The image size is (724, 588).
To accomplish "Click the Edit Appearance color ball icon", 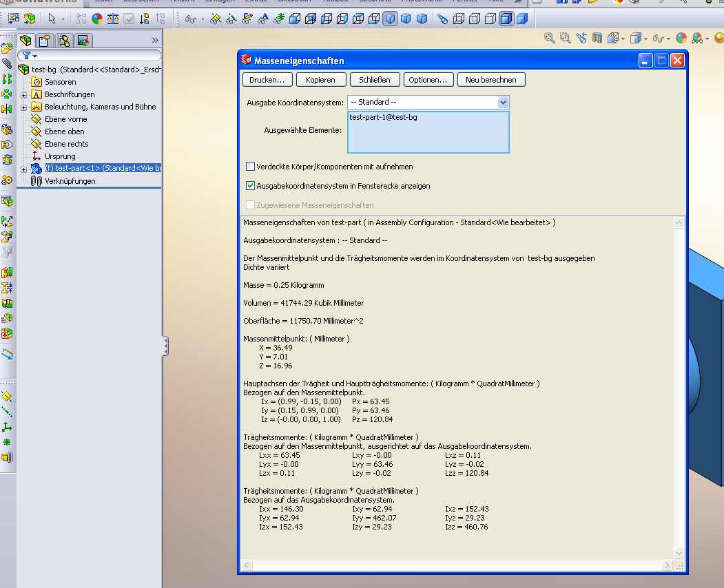I will 681,39.
